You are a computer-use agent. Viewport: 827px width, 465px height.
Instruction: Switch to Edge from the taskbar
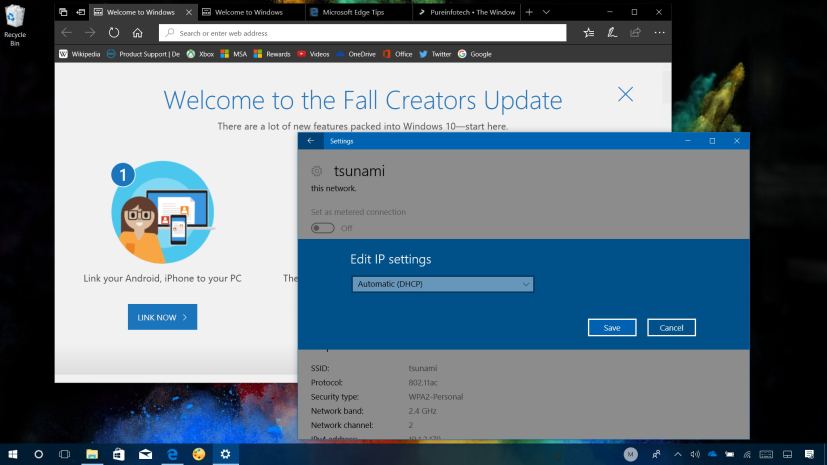pyautogui.click(x=172, y=454)
